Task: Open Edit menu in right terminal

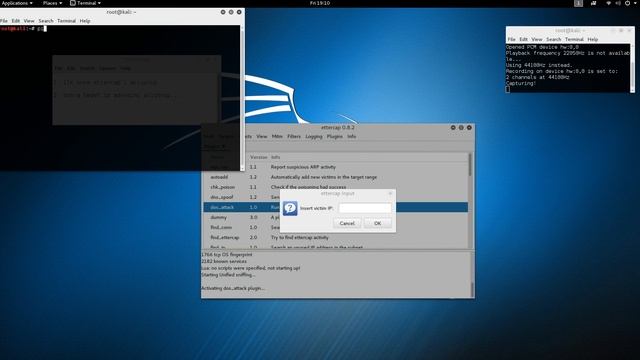Action: (524, 40)
